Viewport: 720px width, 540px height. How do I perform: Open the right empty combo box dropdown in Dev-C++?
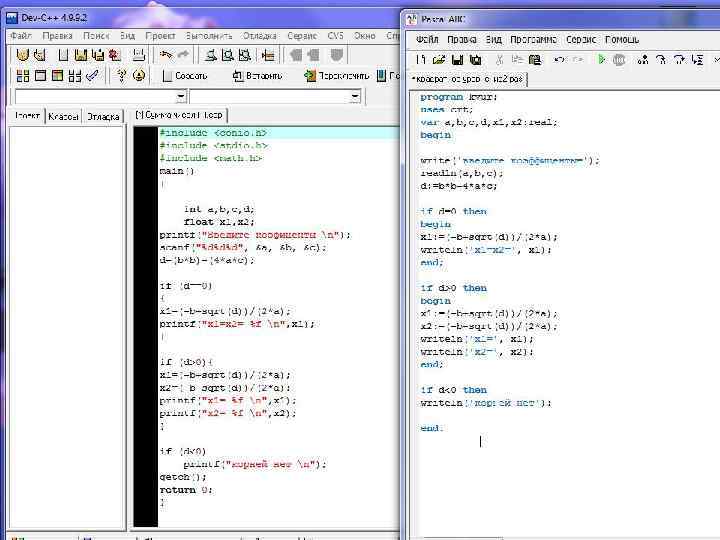pyautogui.click(x=355, y=96)
